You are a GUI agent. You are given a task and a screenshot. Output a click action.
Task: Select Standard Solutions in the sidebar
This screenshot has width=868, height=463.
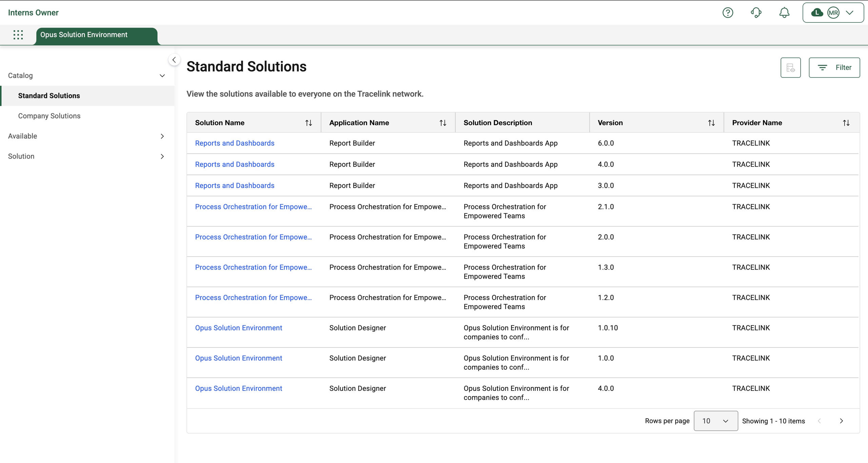(x=87, y=96)
